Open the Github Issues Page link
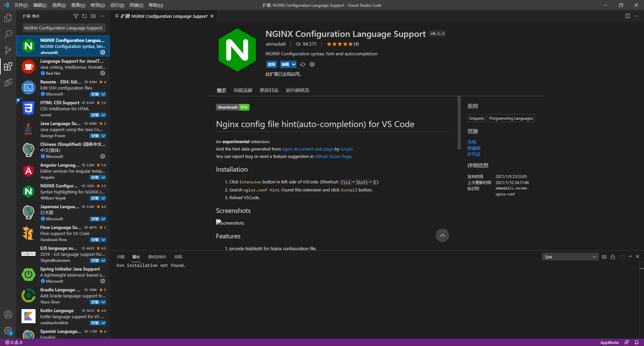The image size is (644, 346). (x=333, y=156)
